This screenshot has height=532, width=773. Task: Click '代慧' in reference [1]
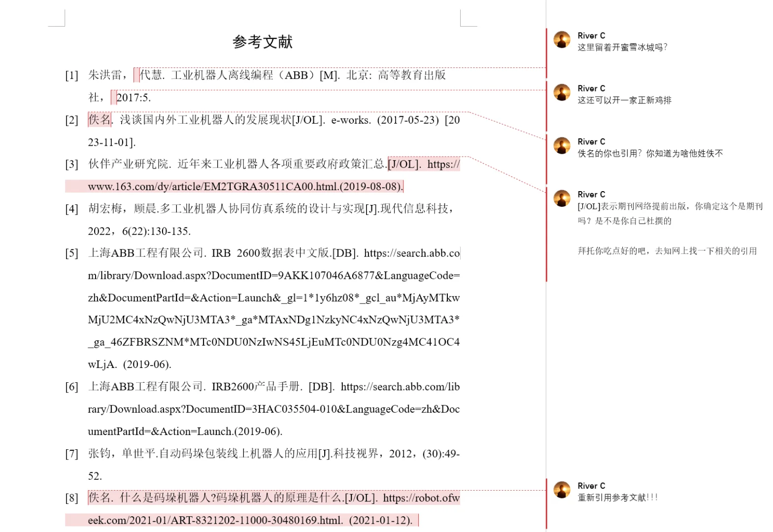pyautogui.click(x=151, y=75)
